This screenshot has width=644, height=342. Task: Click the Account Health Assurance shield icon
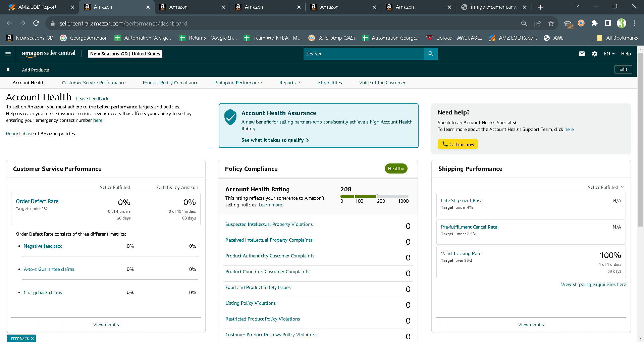pyautogui.click(x=230, y=117)
